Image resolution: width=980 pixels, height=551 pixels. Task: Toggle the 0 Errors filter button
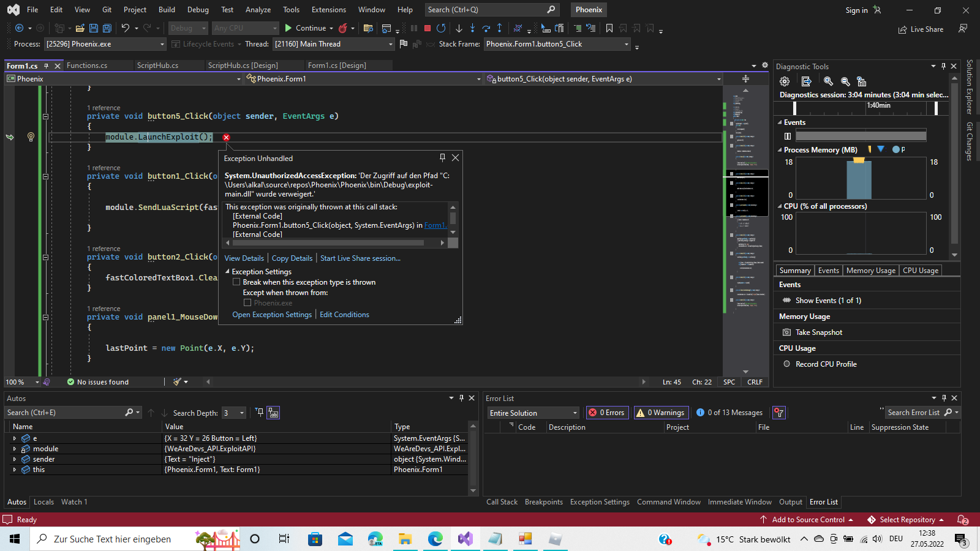pyautogui.click(x=607, y=413)
